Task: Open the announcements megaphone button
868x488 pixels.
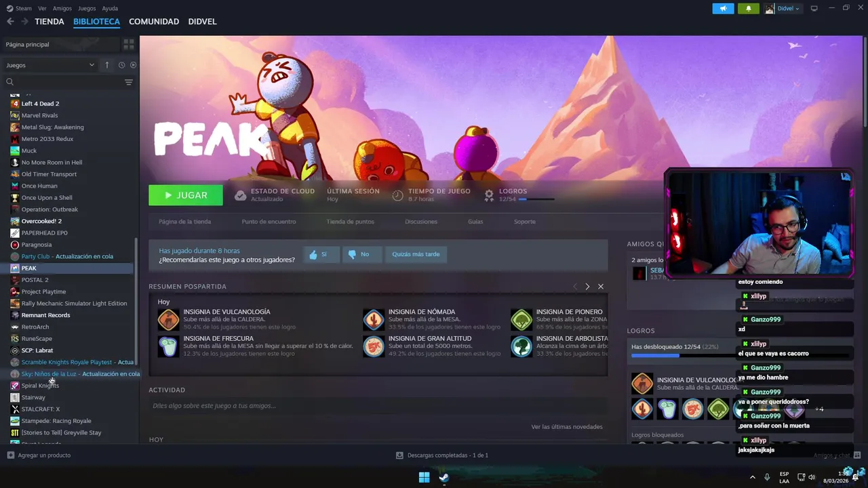Action: [723, 9]
